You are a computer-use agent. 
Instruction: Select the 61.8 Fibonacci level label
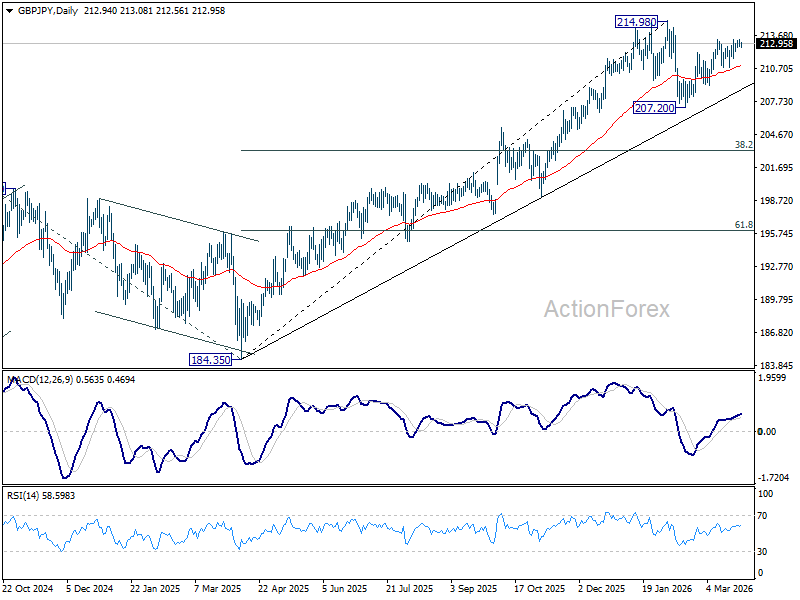[743, 225]
